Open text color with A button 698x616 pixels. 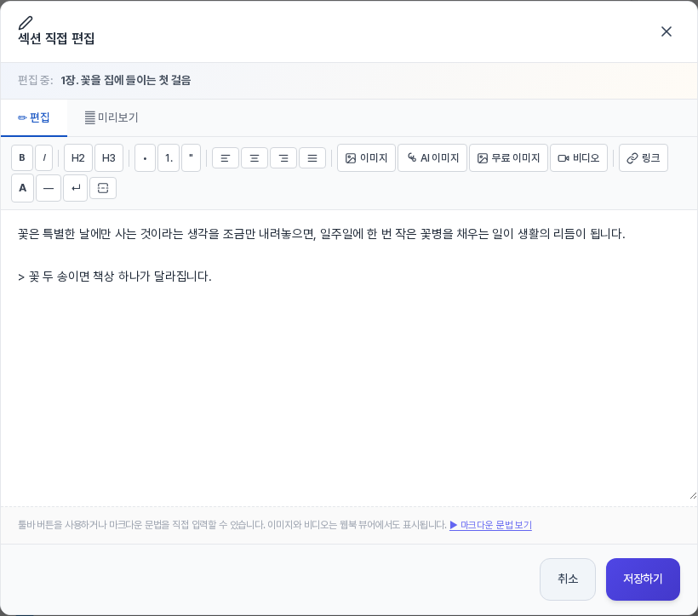click(x=23, y=188)
